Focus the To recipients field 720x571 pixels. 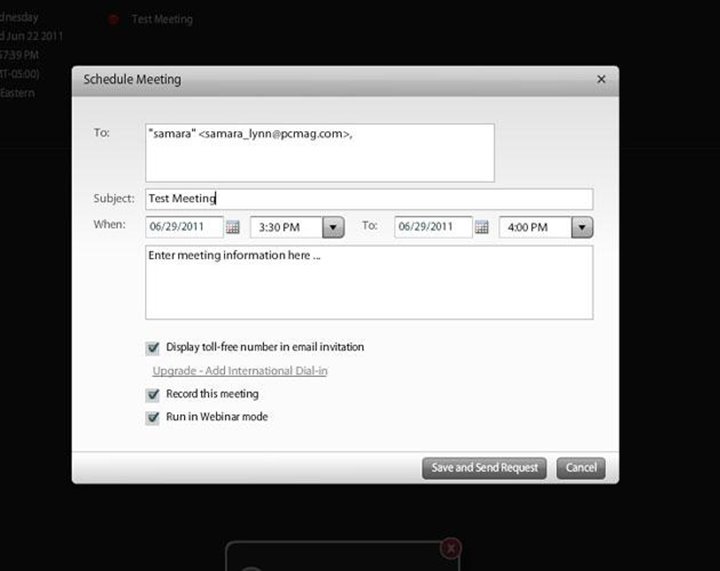click(320, 153)
